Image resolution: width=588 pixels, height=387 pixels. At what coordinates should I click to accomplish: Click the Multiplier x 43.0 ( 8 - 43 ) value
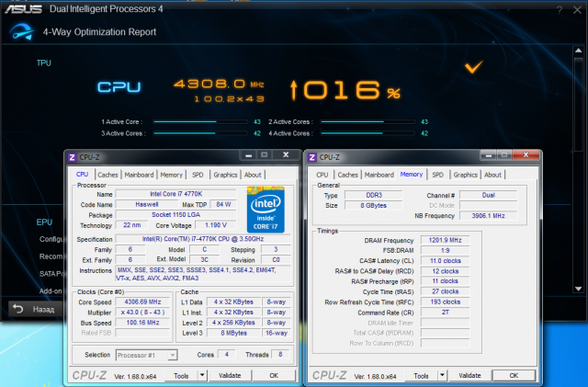tap(143, 313)
